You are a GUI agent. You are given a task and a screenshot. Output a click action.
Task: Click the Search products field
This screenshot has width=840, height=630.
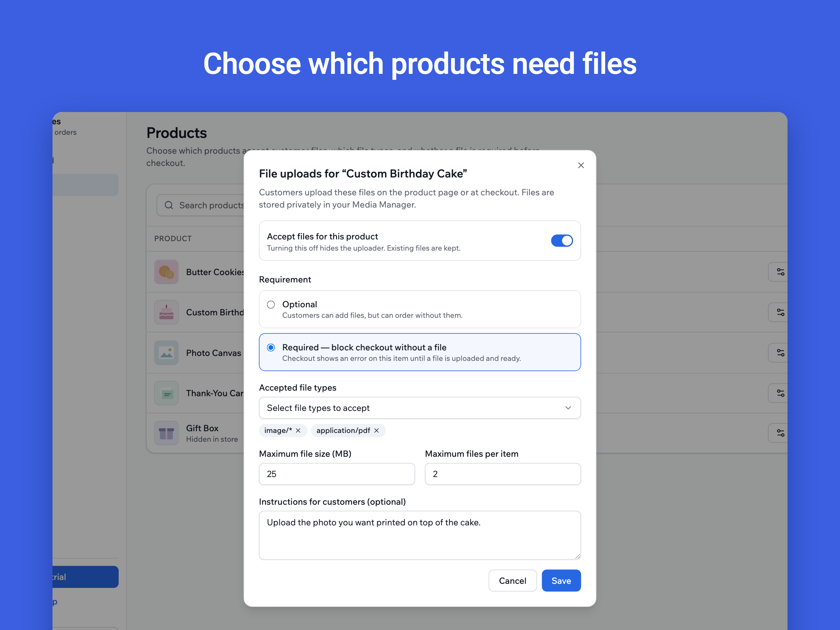[201, 205]
